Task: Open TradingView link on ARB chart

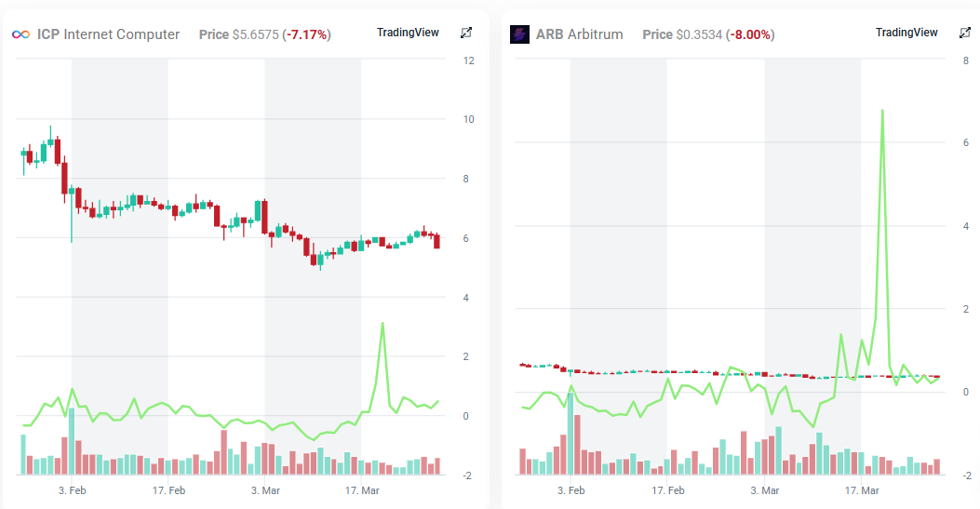Action: click(x=906, y=33)
